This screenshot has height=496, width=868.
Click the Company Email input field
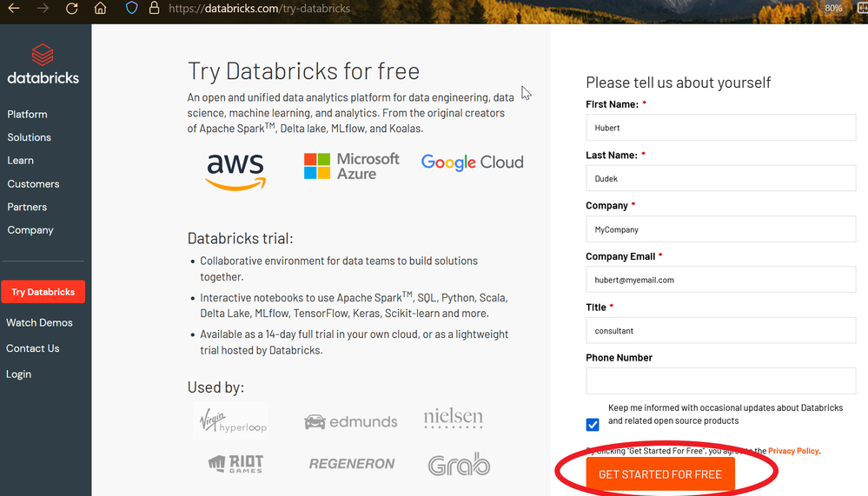(x=720, y=280)
